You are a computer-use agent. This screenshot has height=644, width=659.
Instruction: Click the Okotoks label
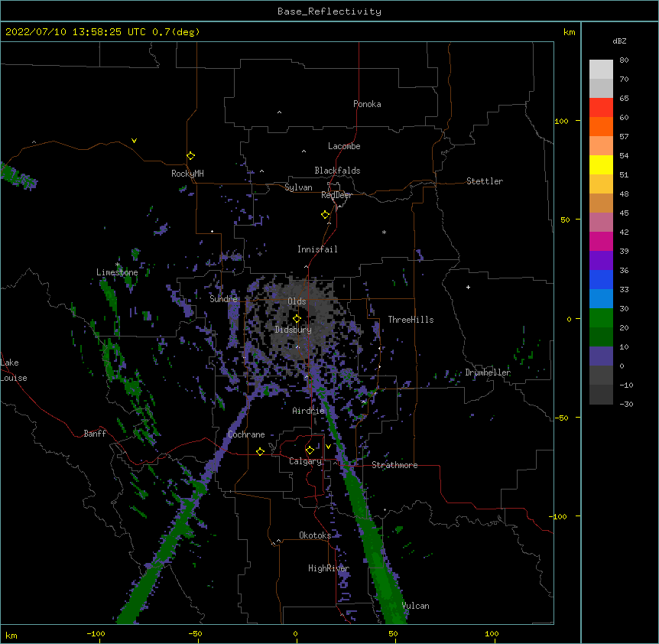pos(315,535)
